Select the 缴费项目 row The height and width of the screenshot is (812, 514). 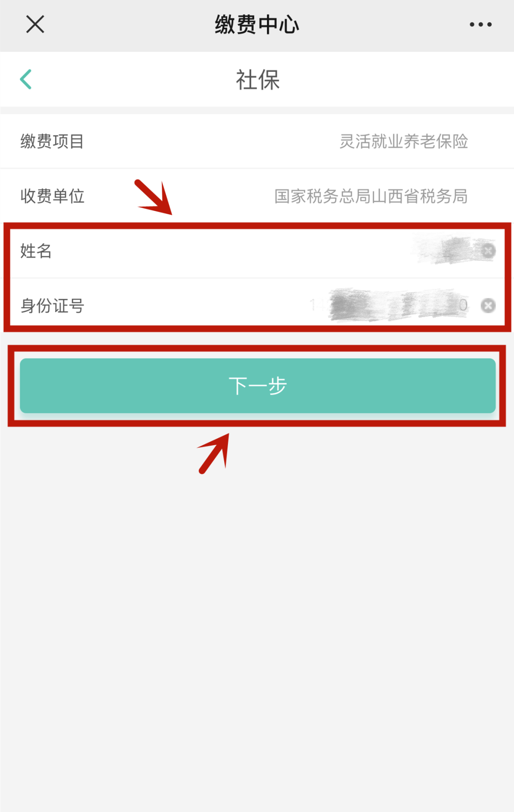[x=257, y=141]
